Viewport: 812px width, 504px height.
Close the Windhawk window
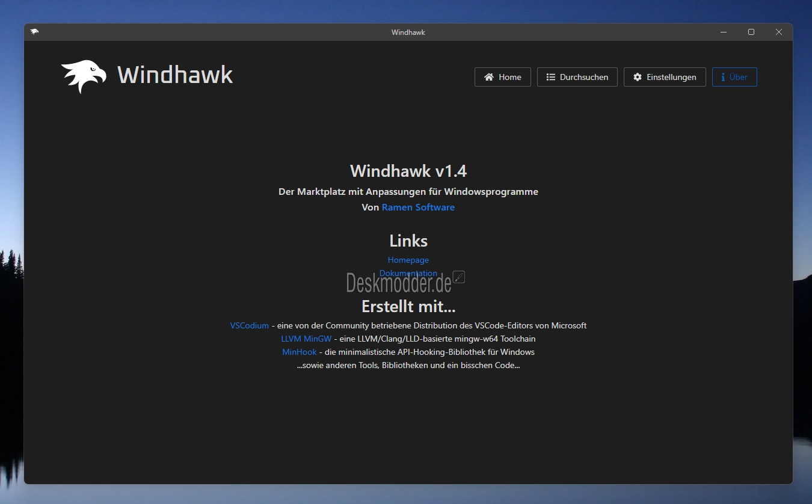pyautogui.click(x=779, y=32)
